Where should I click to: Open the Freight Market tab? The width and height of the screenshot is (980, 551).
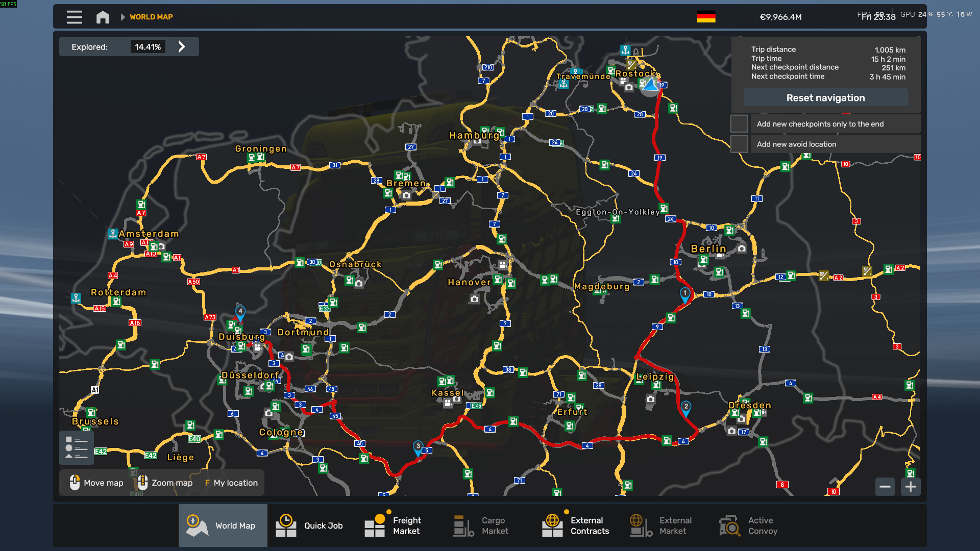401,525
